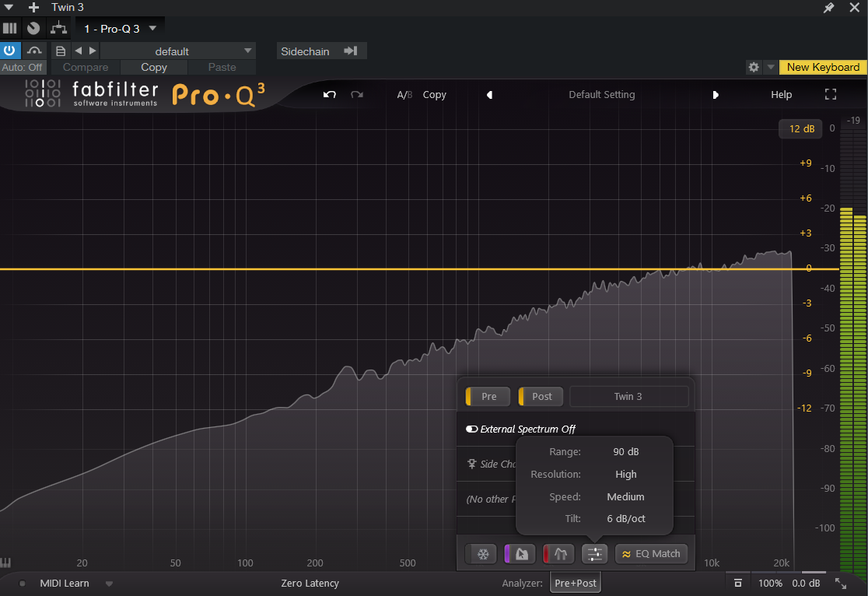
Task: Click the Sidechain button
Action: pyautogui.click(x=321, y=51)
